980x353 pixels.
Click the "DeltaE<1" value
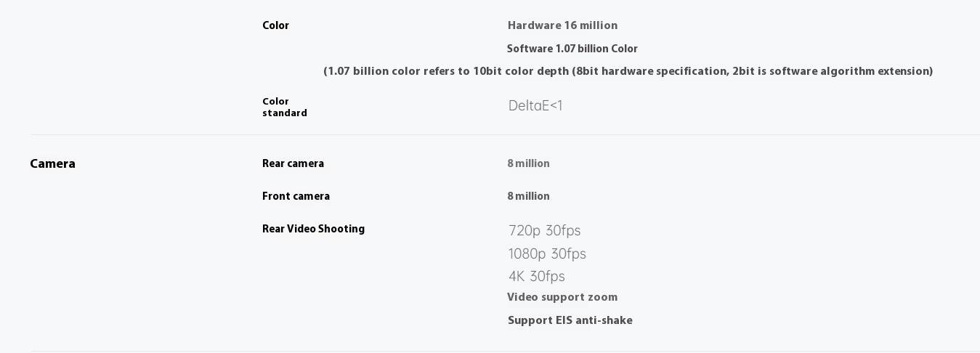pyautogui.click(x=535, y=105)
